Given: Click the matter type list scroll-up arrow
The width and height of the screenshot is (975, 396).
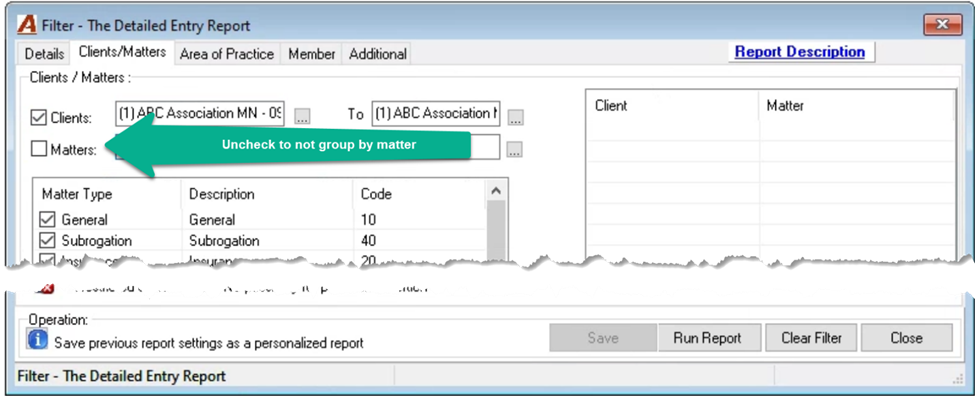Looking at the screenshot, I should tap(496, 191).
